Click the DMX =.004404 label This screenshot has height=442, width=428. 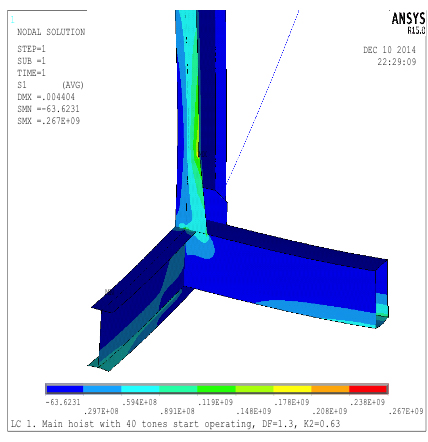(46, 97)
